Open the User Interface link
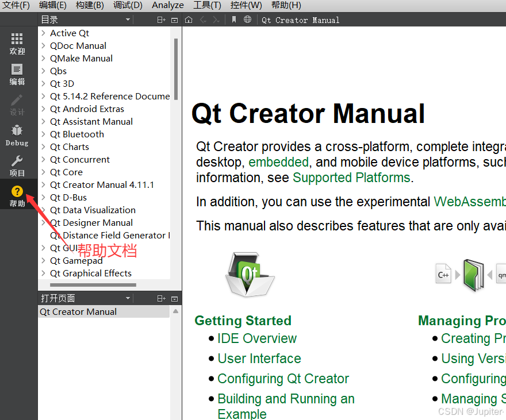Screen dimensions: 506x420 coord(259,359)
